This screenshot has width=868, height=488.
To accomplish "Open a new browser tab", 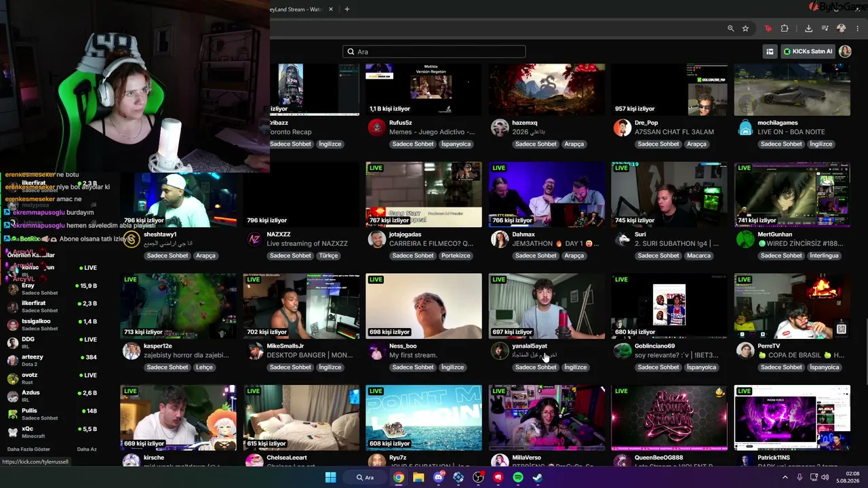I will click(347, 9).
